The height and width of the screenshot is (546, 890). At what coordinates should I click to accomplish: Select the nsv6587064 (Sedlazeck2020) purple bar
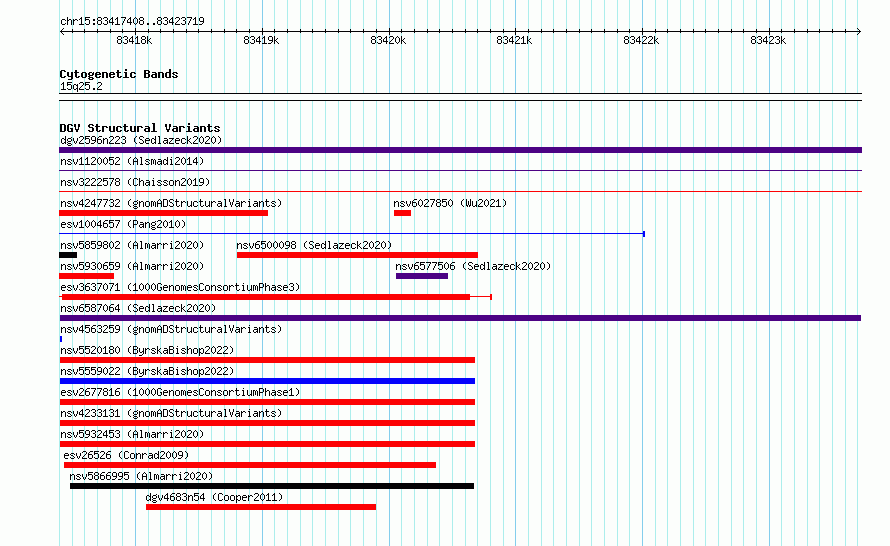click(x=460, y=318)
